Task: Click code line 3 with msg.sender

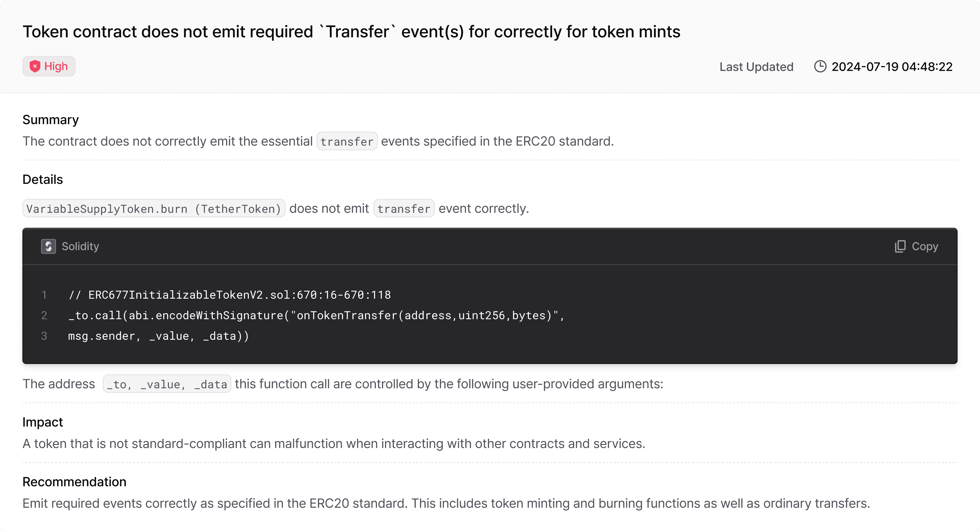Action: [158, 336]
